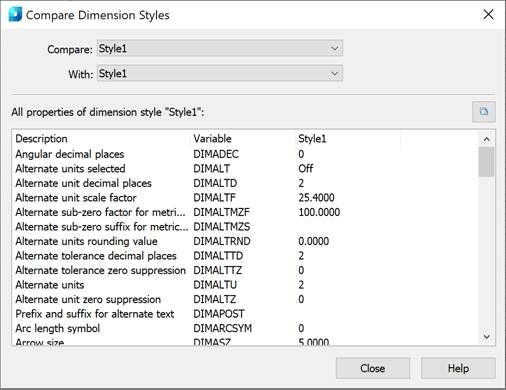The image size is (506, 390).
Task: Click the DIMARCSYM variable cell
Action: tap(222, 328)
